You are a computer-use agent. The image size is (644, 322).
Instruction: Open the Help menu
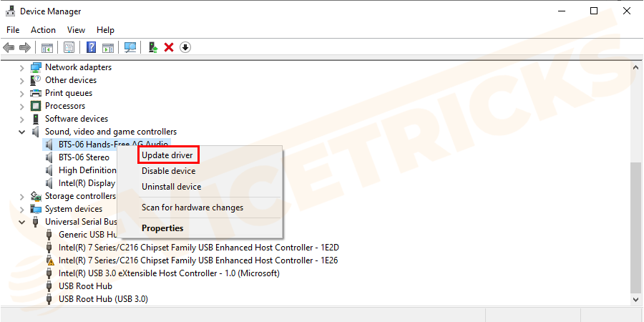click(x=105, y=30)
